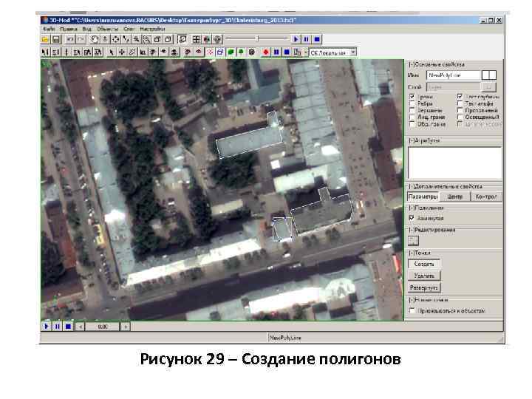Stop playback with top toolbar stop button
The height and width of the screenshot is (399, 532).
click(x=317, y=39)
